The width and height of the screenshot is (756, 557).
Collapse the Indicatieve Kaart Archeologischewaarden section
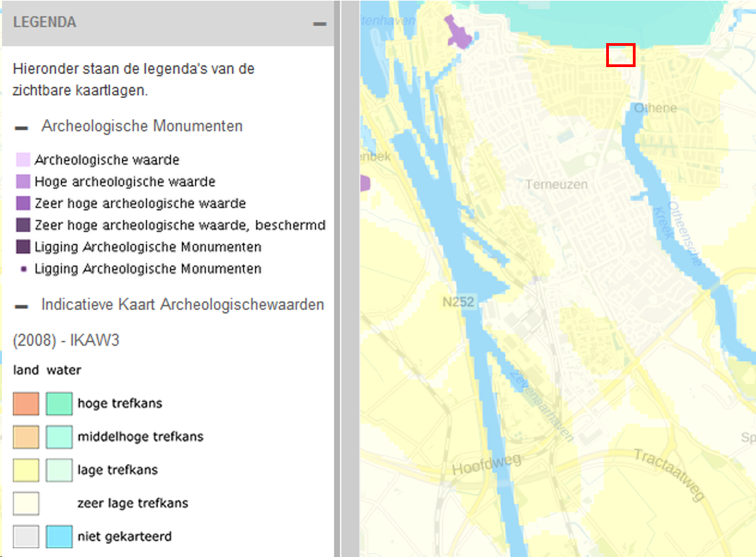point(21,307)
